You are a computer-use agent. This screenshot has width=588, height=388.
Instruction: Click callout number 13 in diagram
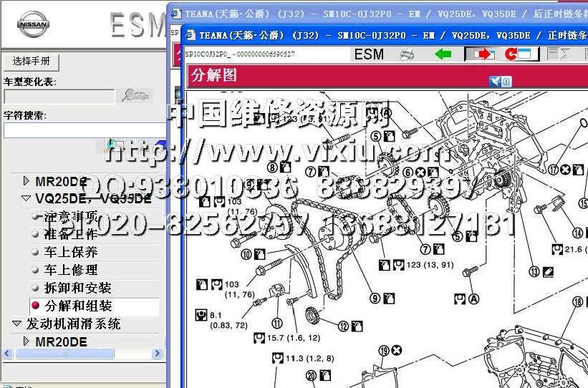(x=534, y=271)
